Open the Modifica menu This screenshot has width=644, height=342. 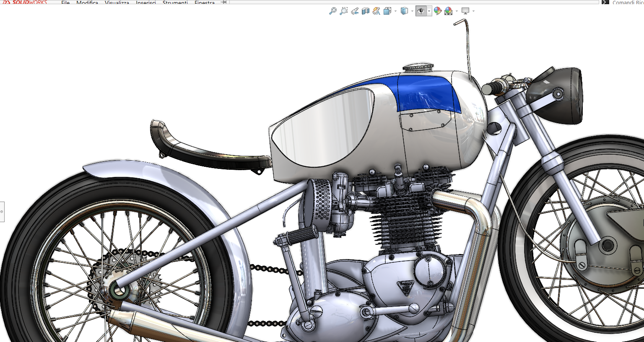tap(87, 3)
